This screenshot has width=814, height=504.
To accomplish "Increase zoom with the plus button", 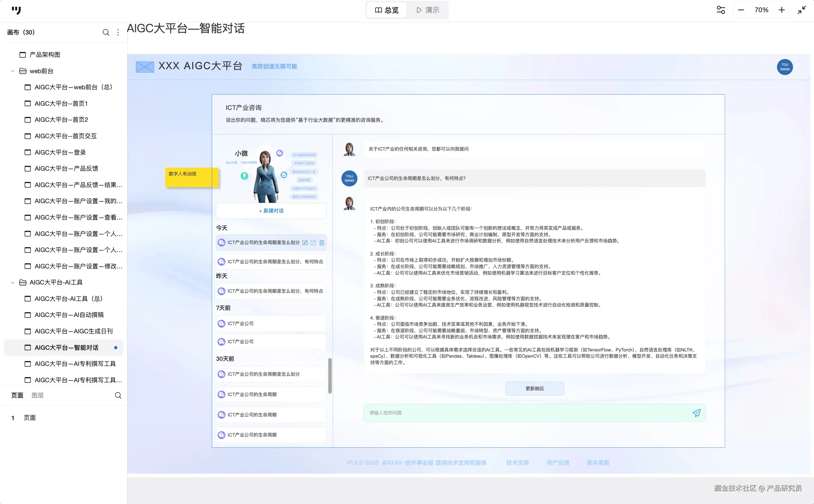I will point(782,10).
